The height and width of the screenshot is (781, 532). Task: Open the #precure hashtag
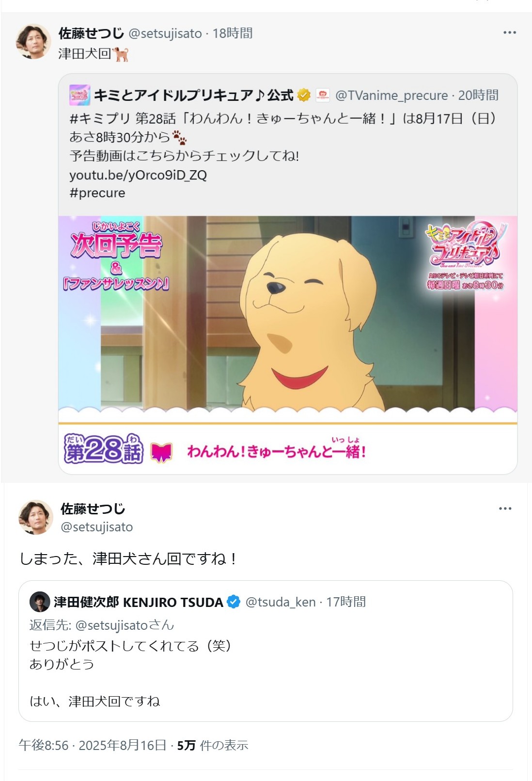97,193
